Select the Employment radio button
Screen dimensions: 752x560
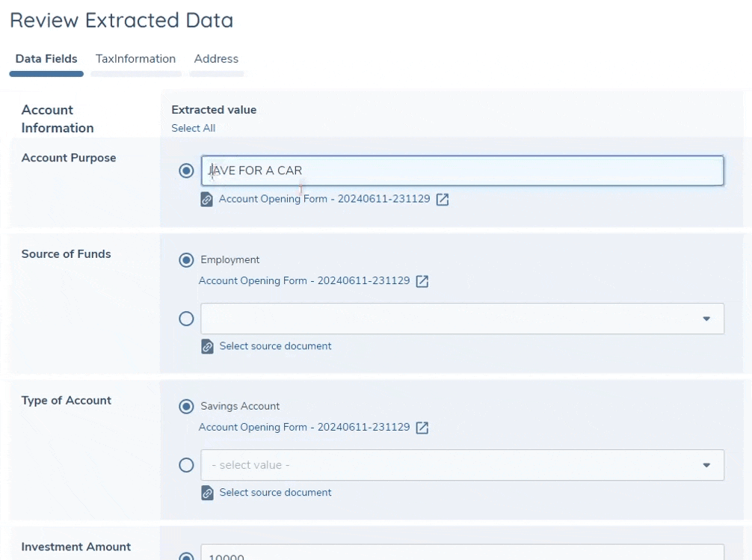click(186, 259)
